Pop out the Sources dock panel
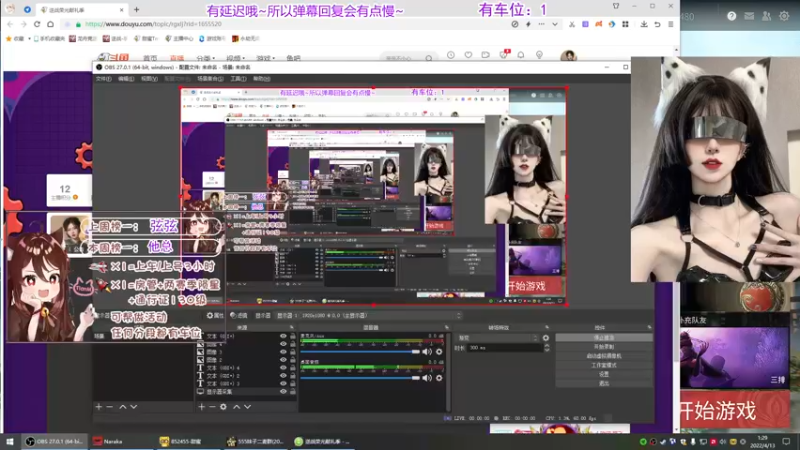Image resolution: width=800 pixels, height=450 pixels. pos(292,327)
